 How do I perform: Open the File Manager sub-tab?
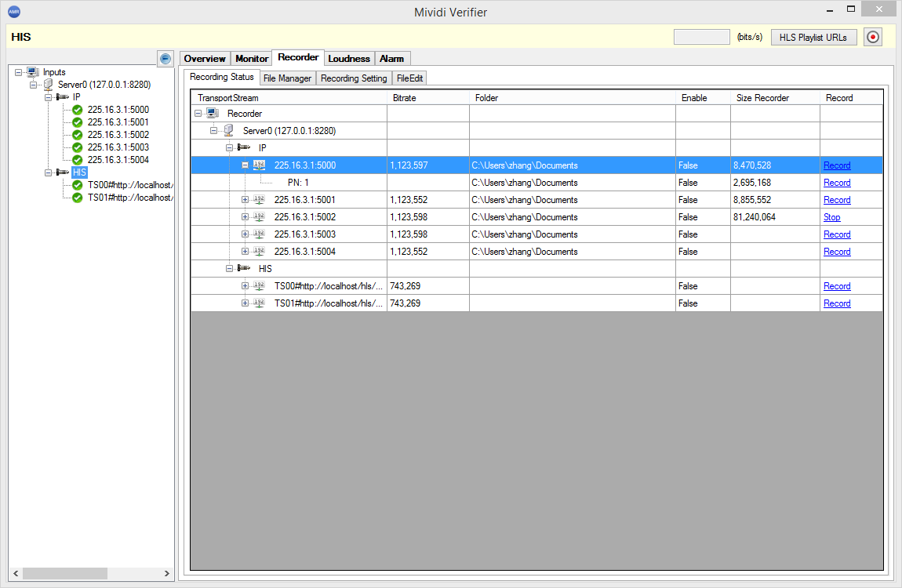point(287,78)
